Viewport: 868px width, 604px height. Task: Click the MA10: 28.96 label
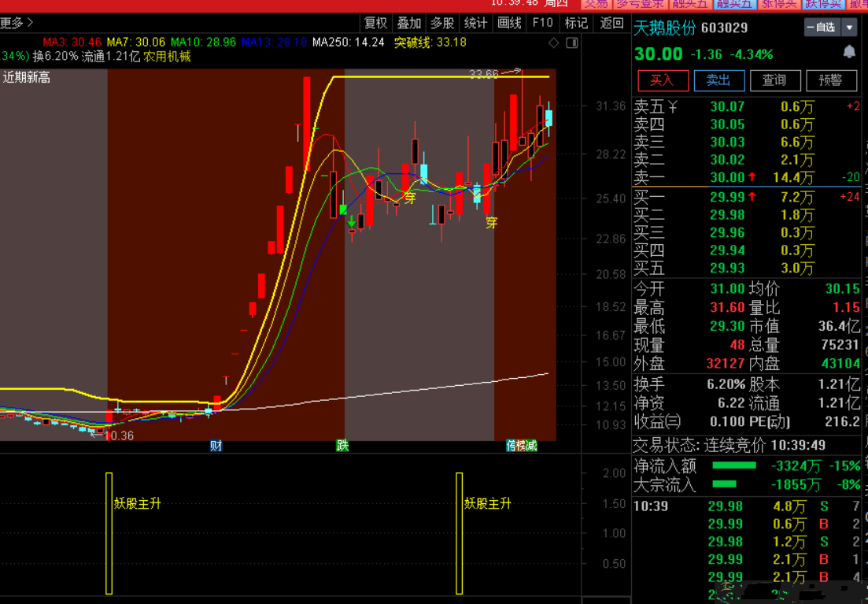pos(203,43)
